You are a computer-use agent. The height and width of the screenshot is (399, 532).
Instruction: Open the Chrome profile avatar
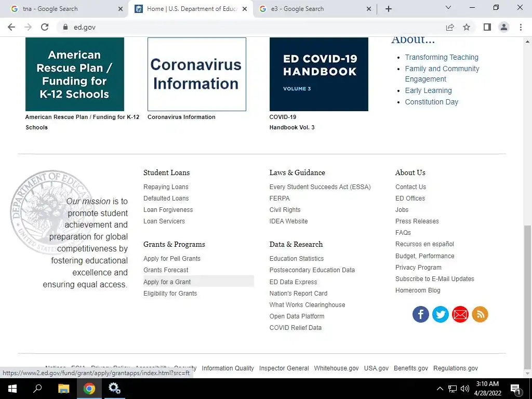[x=504, y=27]
